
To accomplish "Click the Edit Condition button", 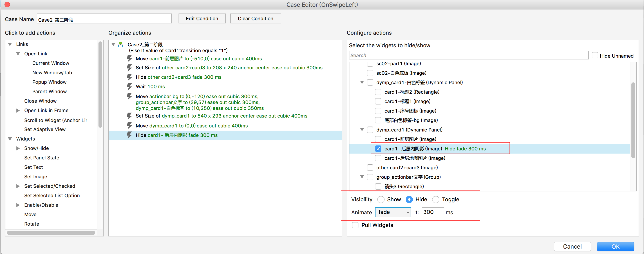I will [202, 18].
